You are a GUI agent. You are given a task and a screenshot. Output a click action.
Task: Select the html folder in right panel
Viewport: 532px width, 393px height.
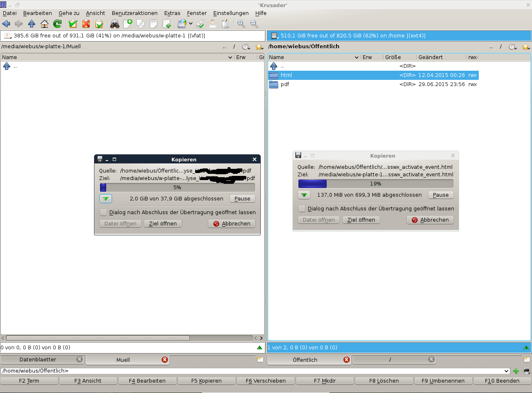pos(374,75)
